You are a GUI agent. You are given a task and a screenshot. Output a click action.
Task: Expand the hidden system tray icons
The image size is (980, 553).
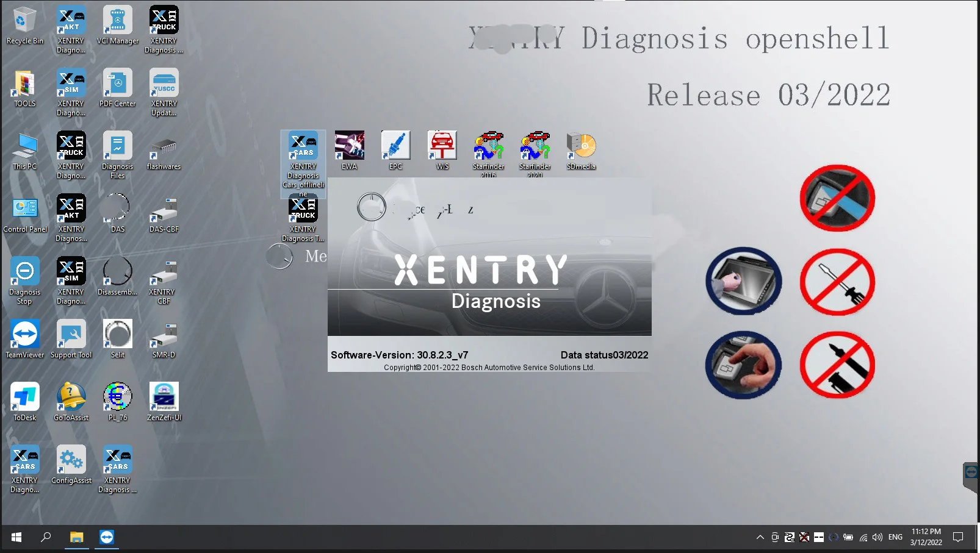coord(760,537)
